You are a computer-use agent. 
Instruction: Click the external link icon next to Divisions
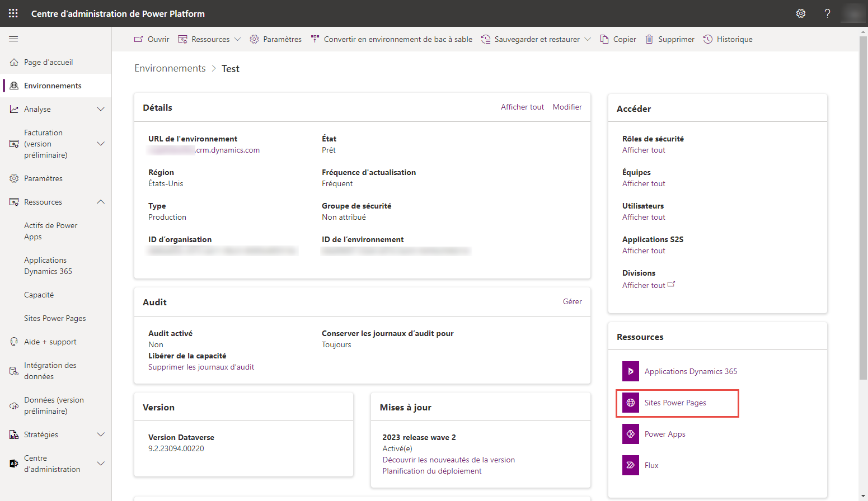click(671, 285)
